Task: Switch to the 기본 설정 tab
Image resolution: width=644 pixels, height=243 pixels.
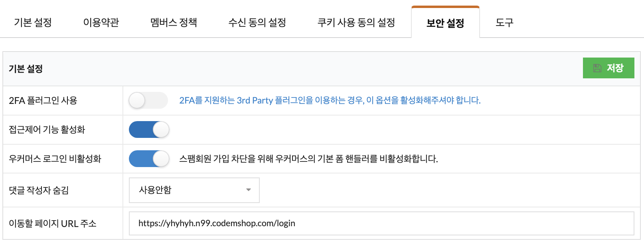Action: tap(33, 22)
